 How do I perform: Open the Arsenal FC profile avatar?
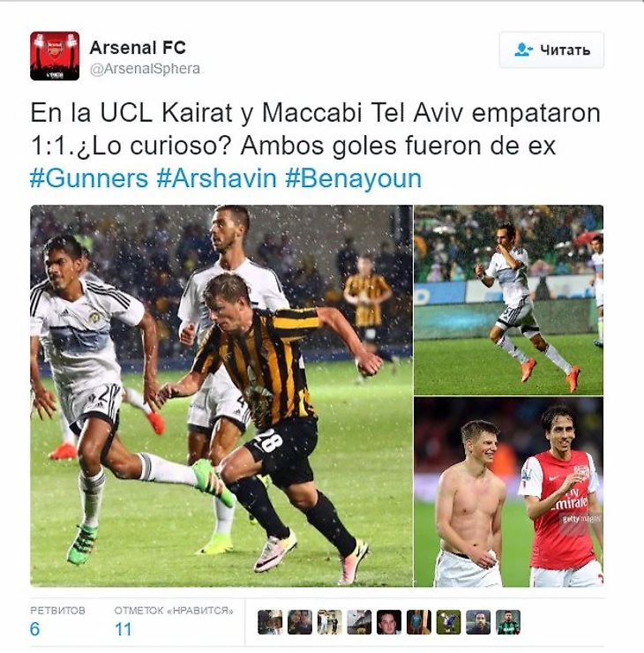click(55, 56)
